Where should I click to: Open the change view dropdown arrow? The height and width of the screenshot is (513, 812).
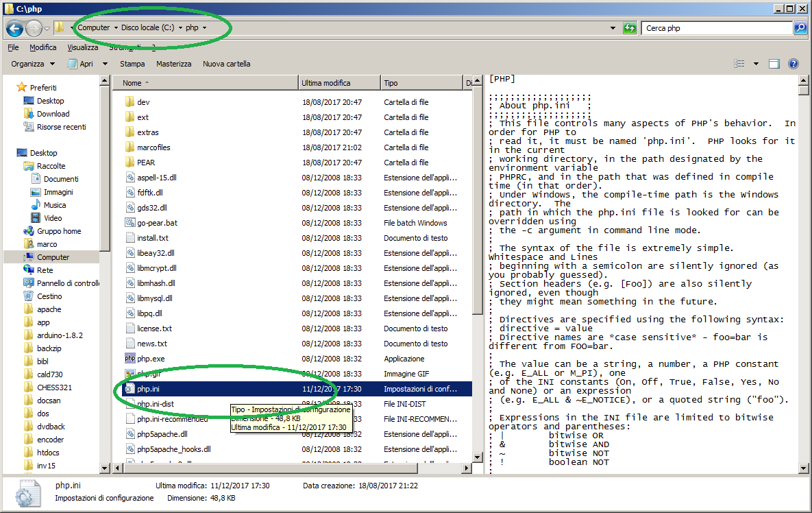[756, 64]
